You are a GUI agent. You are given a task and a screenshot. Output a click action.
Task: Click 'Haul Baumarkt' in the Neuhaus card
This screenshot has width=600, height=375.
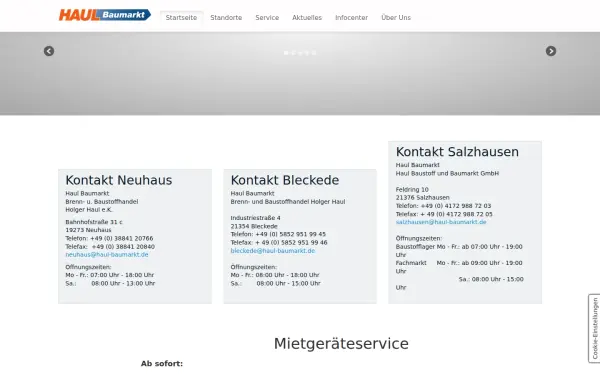click(x=87, y=193)
